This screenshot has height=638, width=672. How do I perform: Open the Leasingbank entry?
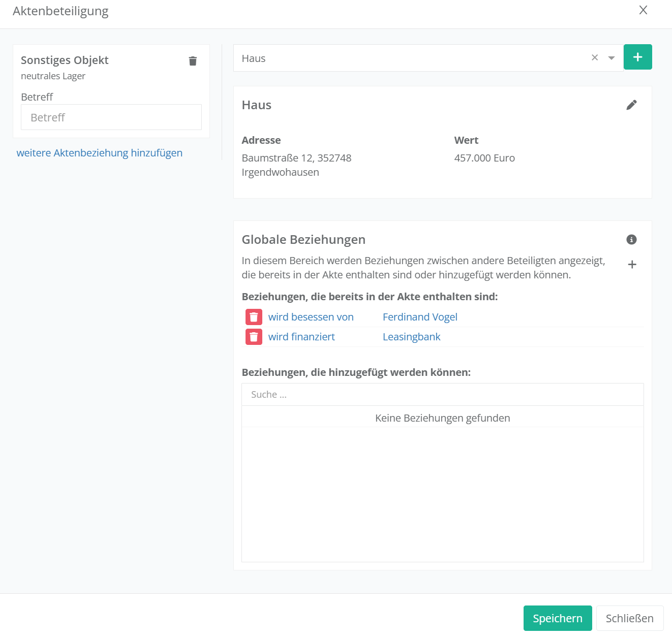coord(411,337)
